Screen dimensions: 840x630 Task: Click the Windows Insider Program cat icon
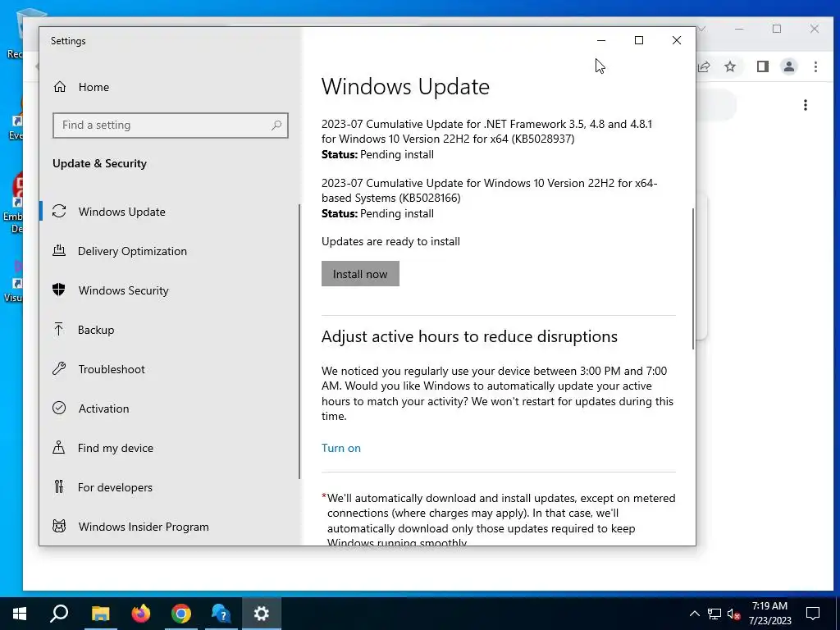[59, 526]
